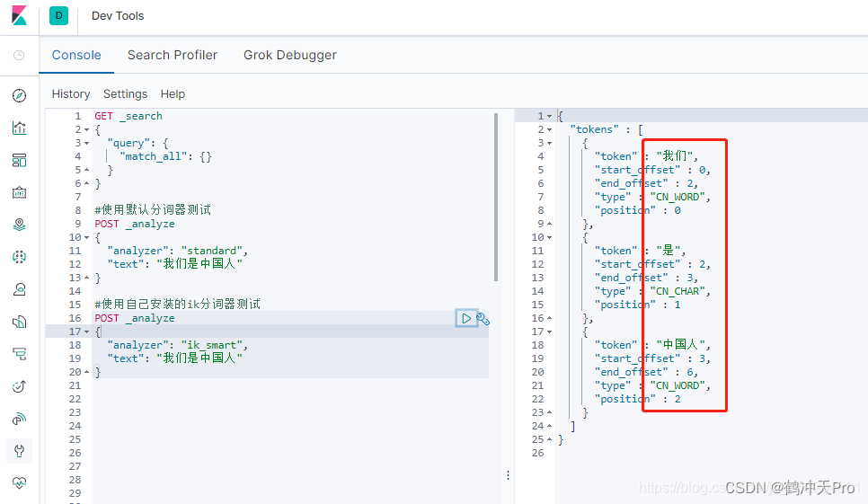The width and height of the screenshot is (868, 504).
Task: Collapse first token object at output line 3
Action: point(549,143)
